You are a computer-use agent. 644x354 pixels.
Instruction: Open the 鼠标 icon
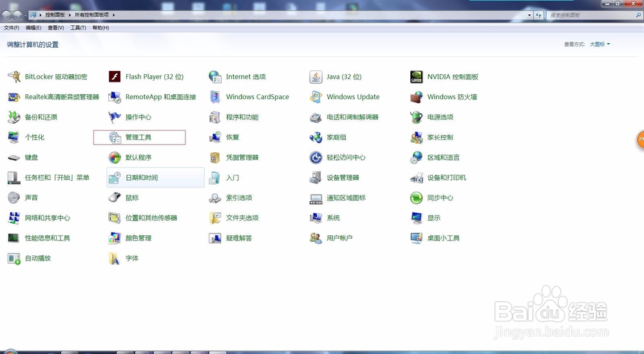pyautogui.click(x=115, y=198)
